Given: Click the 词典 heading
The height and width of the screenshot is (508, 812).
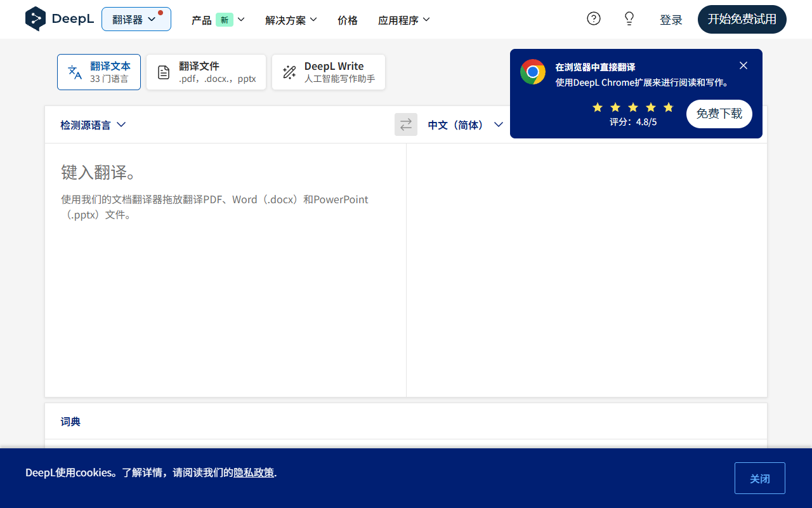Looking at the screenshot, I should tap(70, 422).
